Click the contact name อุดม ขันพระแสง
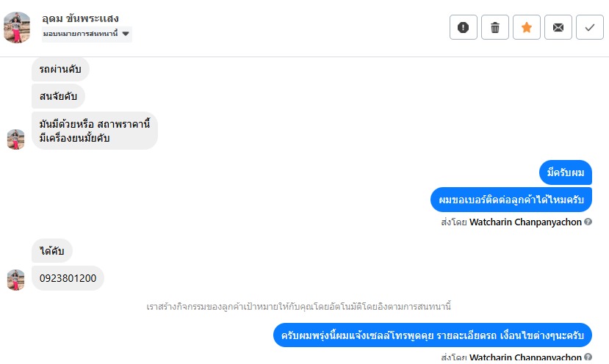The image size is (609, 364). [80, 18]
